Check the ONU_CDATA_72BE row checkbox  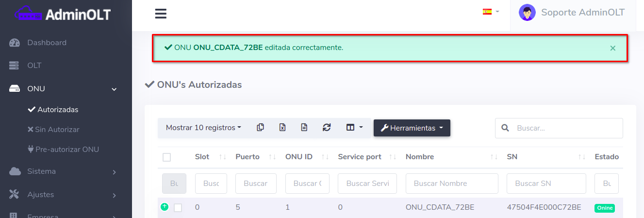click(178, 208)
